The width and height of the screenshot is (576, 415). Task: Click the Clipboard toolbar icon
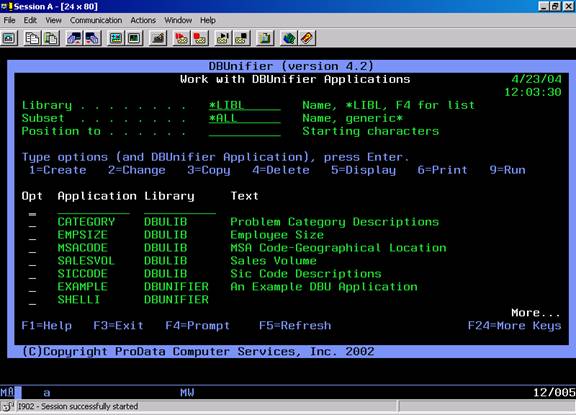(265, 38)
